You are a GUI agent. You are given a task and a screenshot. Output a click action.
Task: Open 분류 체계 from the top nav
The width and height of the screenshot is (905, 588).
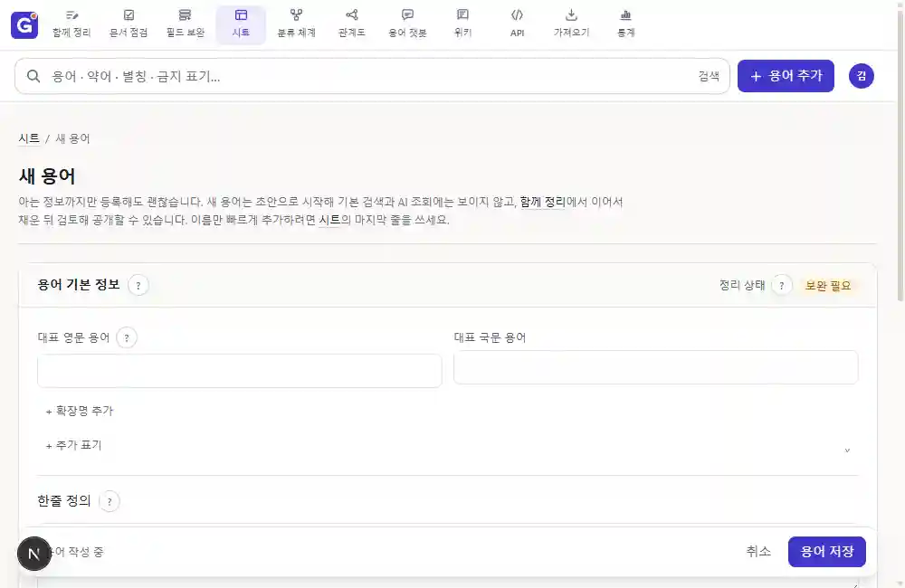296,24
